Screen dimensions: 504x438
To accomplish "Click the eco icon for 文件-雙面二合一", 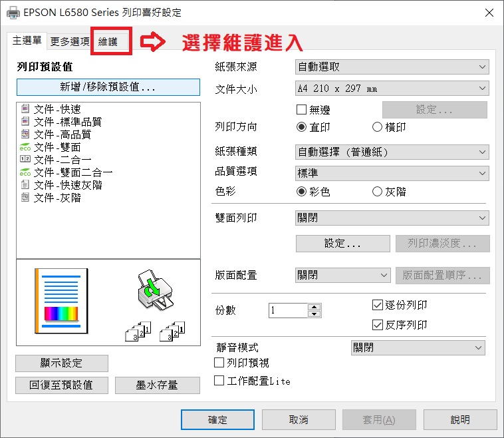I will coord(25,172).
